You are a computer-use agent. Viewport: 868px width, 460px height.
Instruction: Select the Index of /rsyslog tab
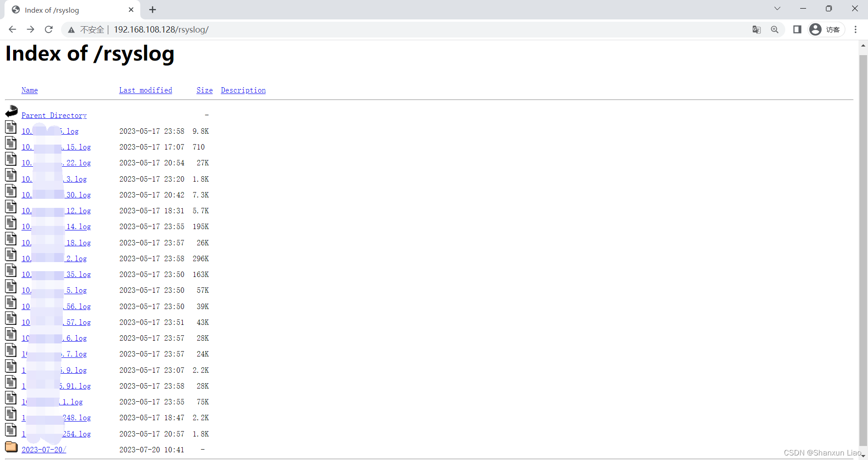tap(63, 9)
